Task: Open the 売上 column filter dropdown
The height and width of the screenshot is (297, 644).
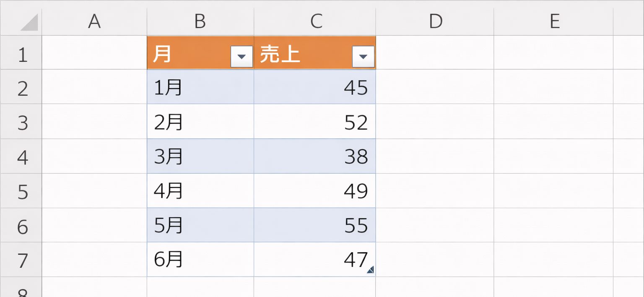Action: coord(363,57)
